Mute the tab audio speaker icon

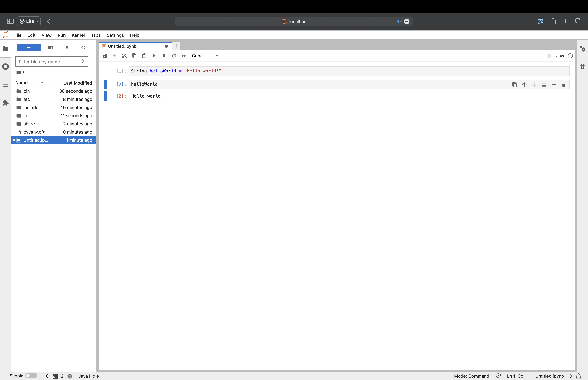pyautogui.click(x=398, y=21)
